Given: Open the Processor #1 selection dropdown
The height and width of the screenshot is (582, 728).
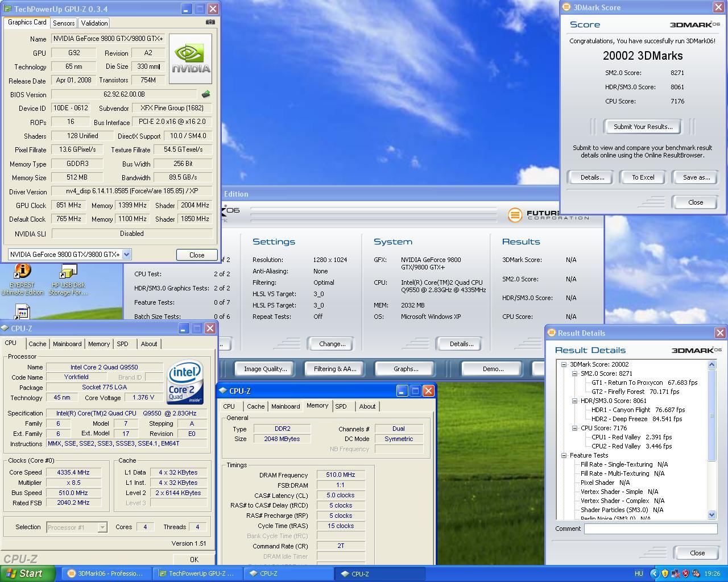Looking at the screenshot, I should pyautogui.click(x=102, y=527).
